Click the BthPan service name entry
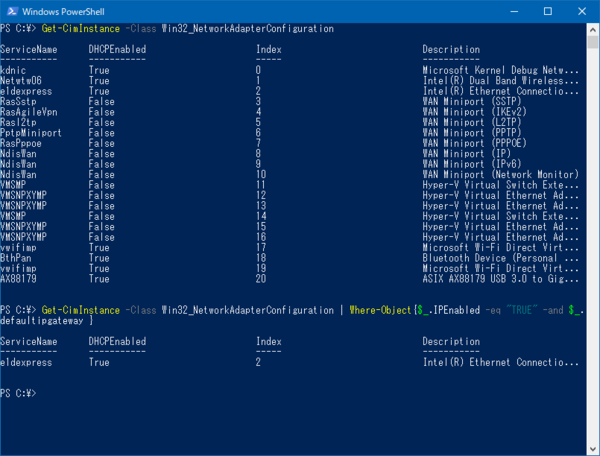This screenshot has height=456, width=600. click(16, 256)
